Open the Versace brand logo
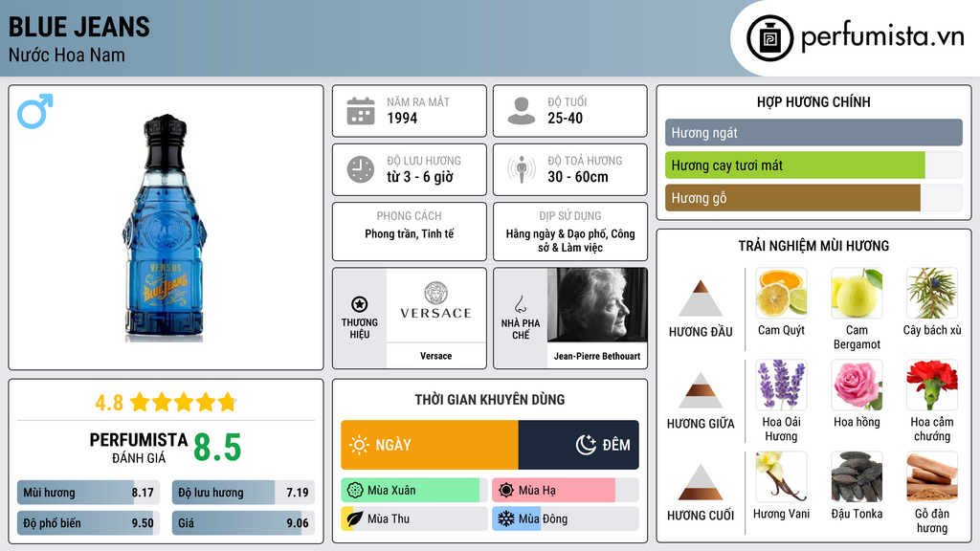The height and width of the screenshot is (551, 980). point(435,305)
